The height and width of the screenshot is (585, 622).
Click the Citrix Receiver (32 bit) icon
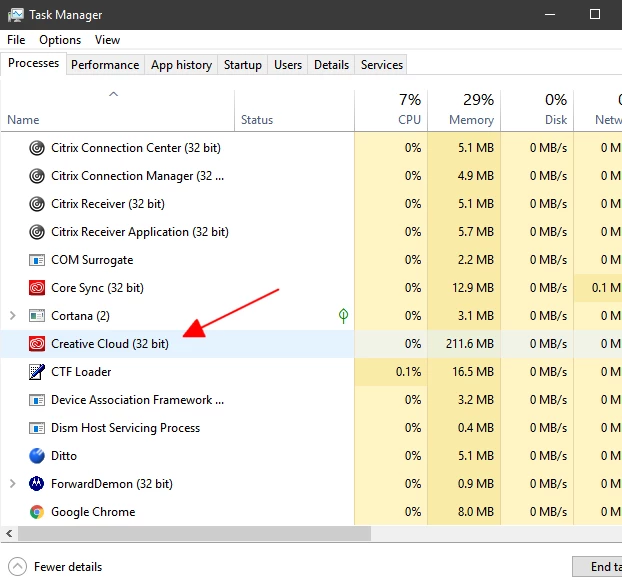37,204
